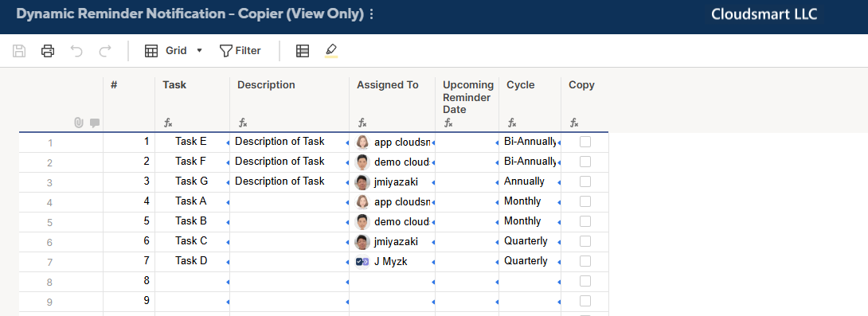Open the Quarterly cycle cell for Task D
This screenshot has height=316, width=868.
(530, 262)
